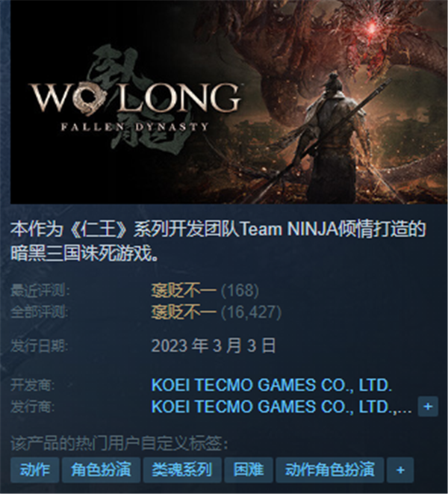
Task: Open the 困难 tag
Action: point(249,470)
